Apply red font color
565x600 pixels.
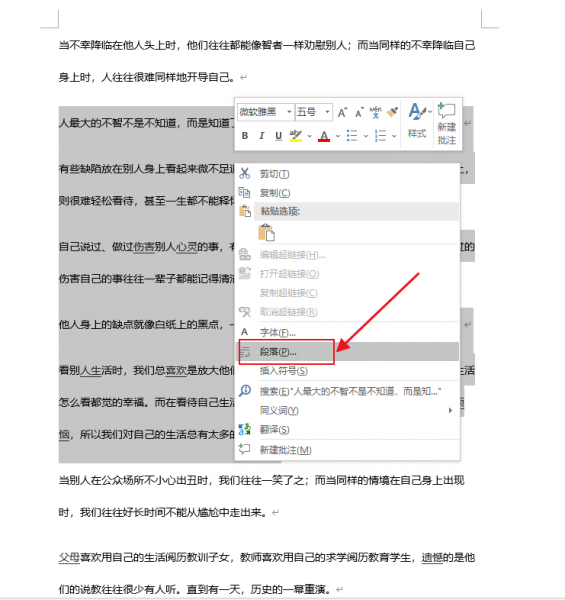(x=324, y=136)
